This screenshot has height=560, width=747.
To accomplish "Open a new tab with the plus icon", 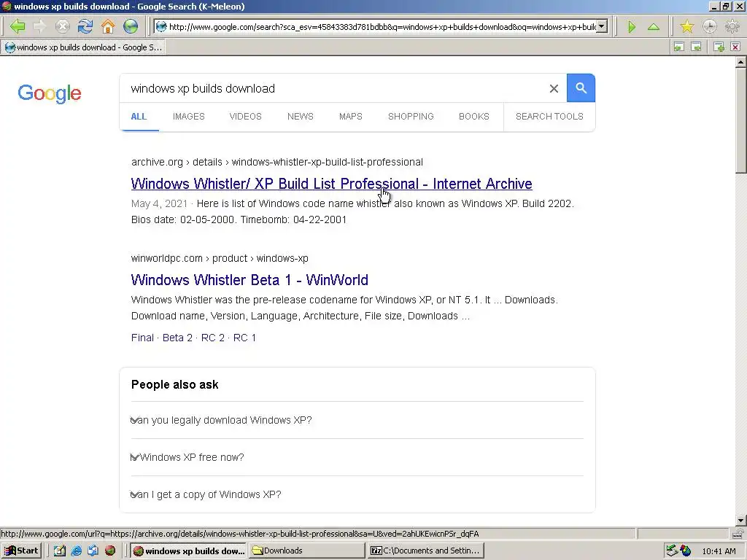I will pyautogui.click(x=719, y=47).
